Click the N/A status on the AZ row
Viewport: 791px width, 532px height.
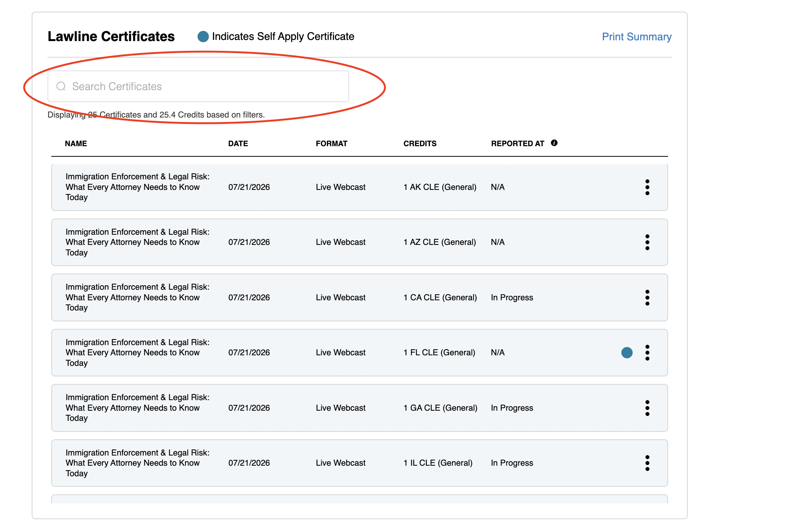click(498, 242)
